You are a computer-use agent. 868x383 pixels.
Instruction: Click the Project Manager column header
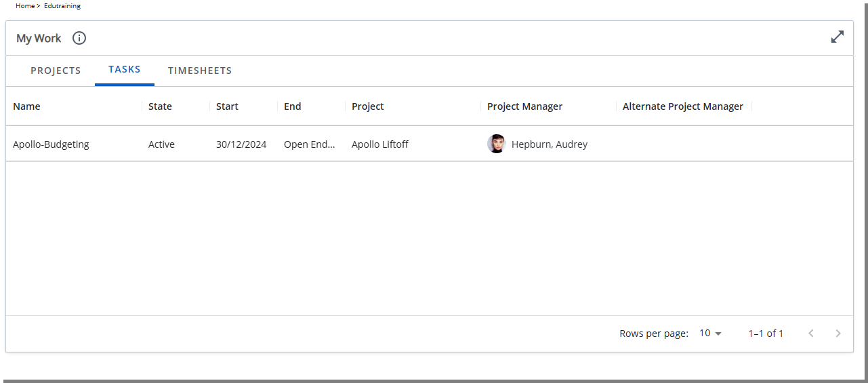524,106
